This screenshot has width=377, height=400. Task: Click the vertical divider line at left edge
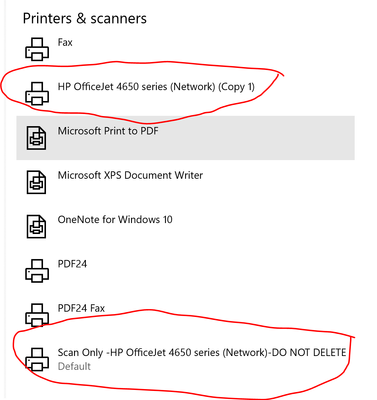coord(5,200)
